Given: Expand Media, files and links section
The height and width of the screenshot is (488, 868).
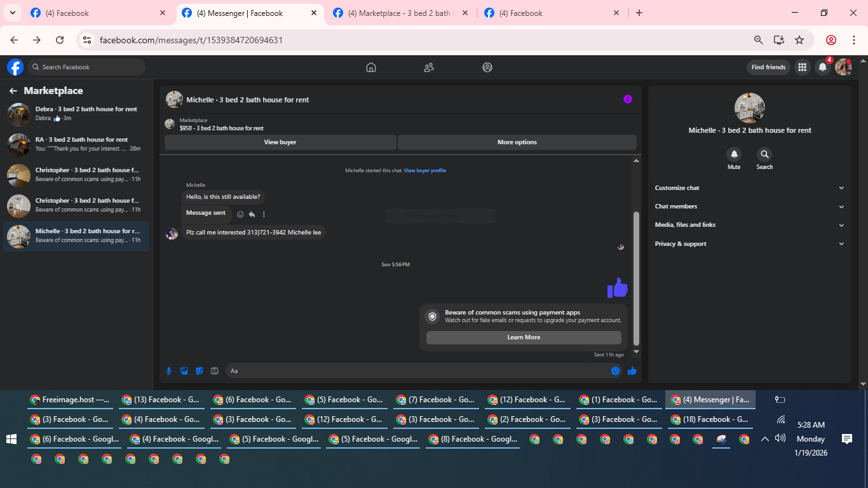Looking at the screenshot, I should pos(750,225).
